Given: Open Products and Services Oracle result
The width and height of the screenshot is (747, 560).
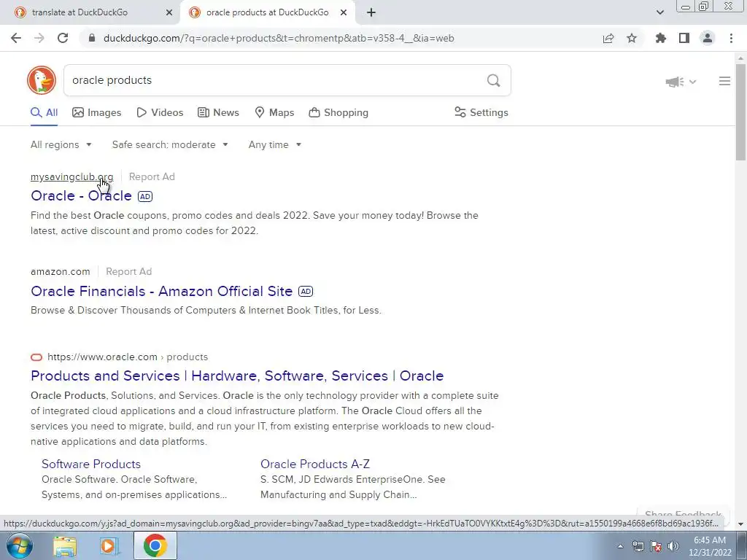Looking at the screenshot, I should [237, 376].
